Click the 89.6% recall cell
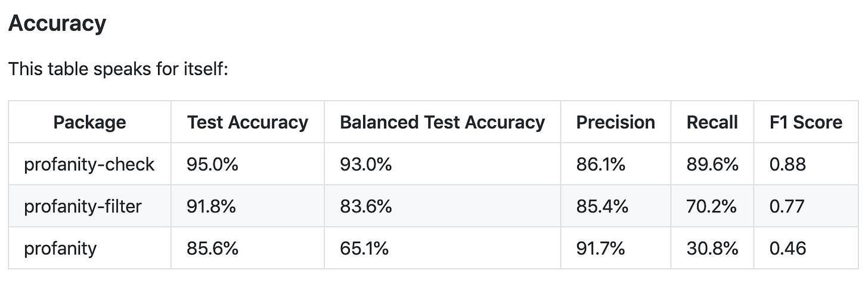Viewport: 868px width, 282px height. (712, 164)
